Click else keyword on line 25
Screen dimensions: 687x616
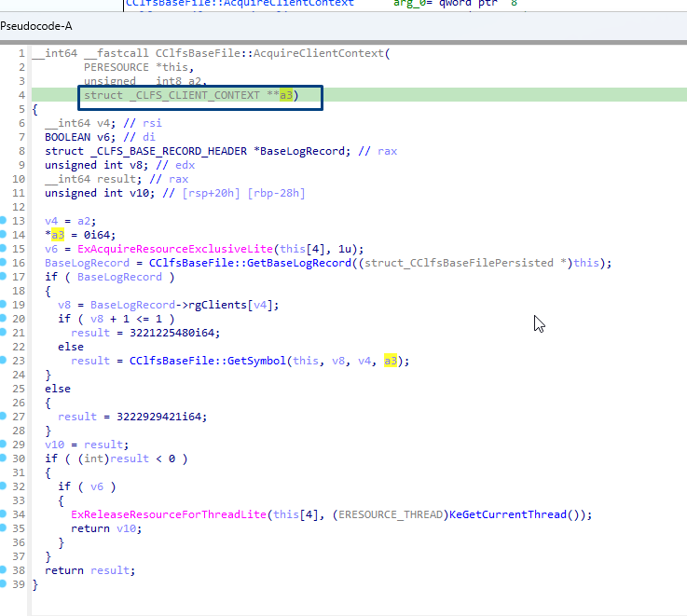pos(58,389)
